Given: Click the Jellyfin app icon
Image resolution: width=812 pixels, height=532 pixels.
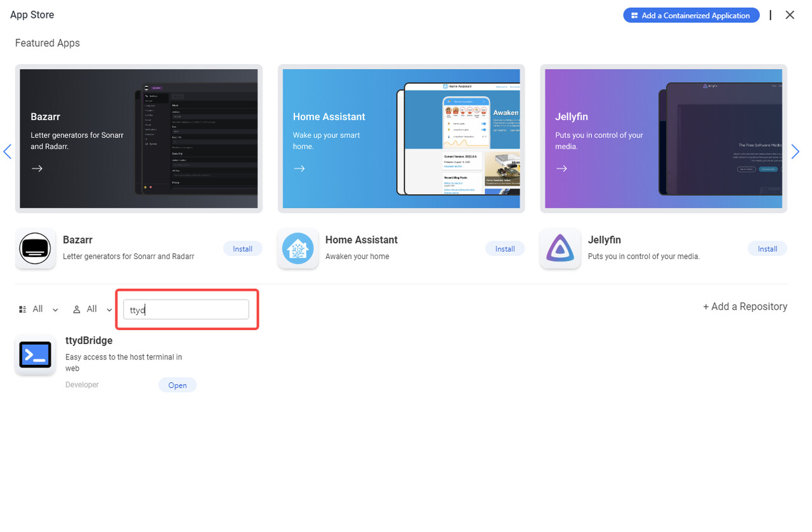Looking at the screenshot, I should (x=560, y=248).
